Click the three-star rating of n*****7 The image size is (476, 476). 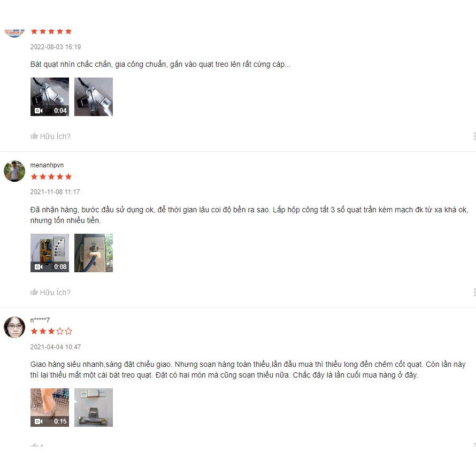pos(51,331)
